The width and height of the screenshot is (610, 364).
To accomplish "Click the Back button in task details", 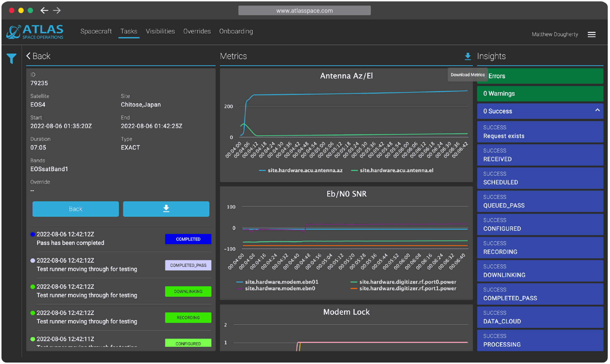I will tap(75, 209).
